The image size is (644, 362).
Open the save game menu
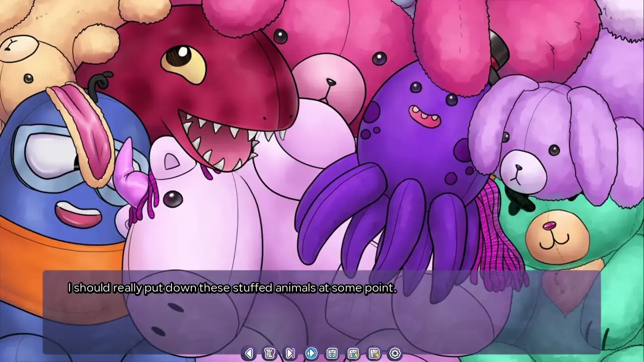point(332,353)
